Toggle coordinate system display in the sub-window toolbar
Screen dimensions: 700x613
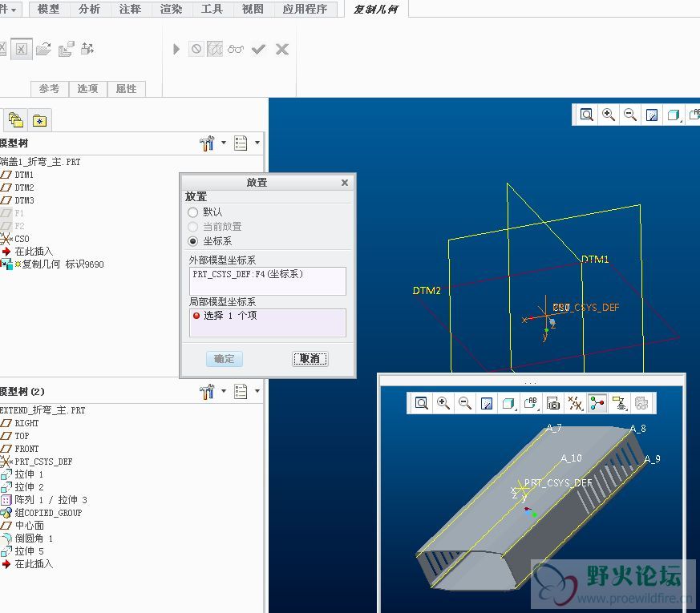coord(597,403)
